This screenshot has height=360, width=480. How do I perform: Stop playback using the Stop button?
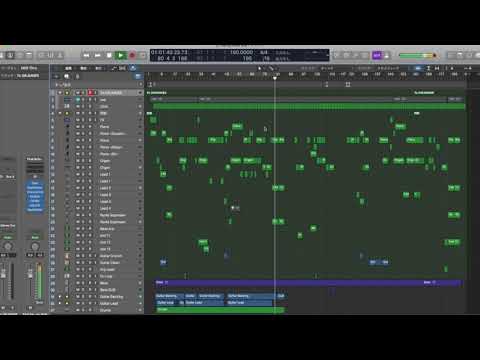[109, 55]
